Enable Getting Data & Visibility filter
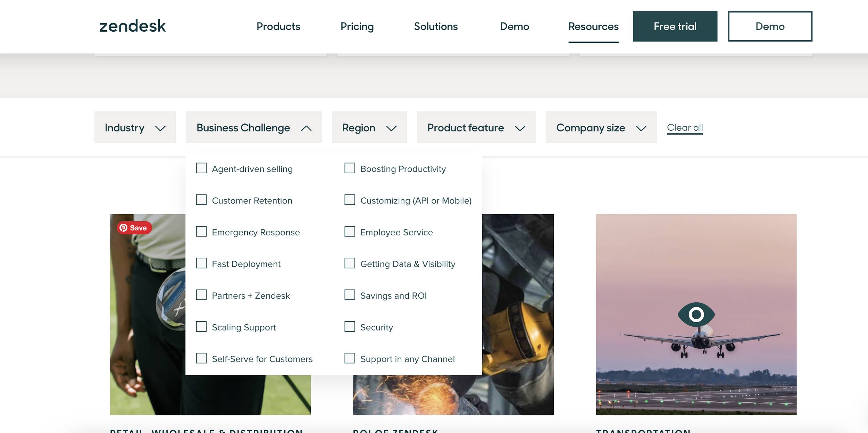The height and width of the screenshot is (433, 868). coord(350,263)
